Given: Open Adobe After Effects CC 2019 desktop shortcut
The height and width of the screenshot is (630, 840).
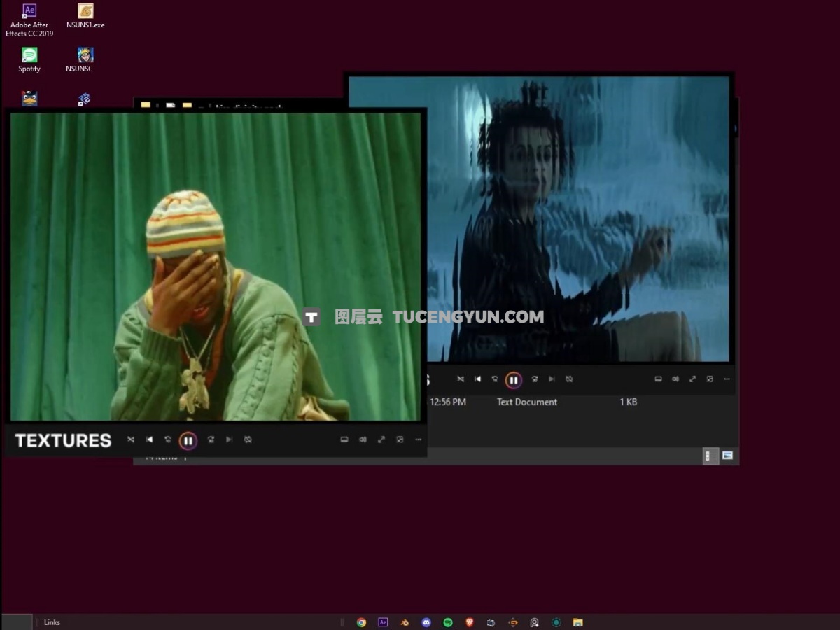Looking at the screenshot, I should point(29,20).
